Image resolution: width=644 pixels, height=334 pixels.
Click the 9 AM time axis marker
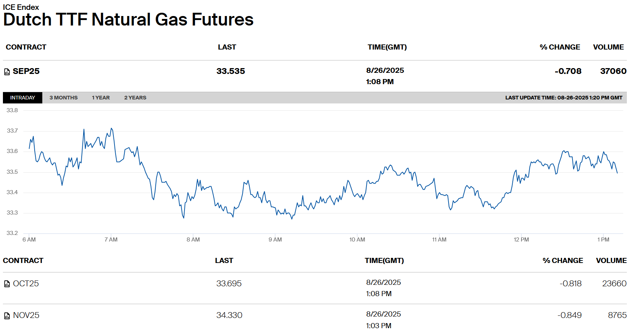pyautogui.click(x=275, y=240)
